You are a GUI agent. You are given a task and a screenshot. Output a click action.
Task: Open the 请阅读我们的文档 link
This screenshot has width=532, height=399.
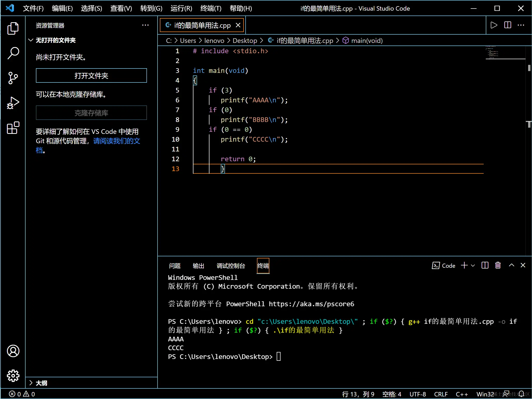click(116, 141)
